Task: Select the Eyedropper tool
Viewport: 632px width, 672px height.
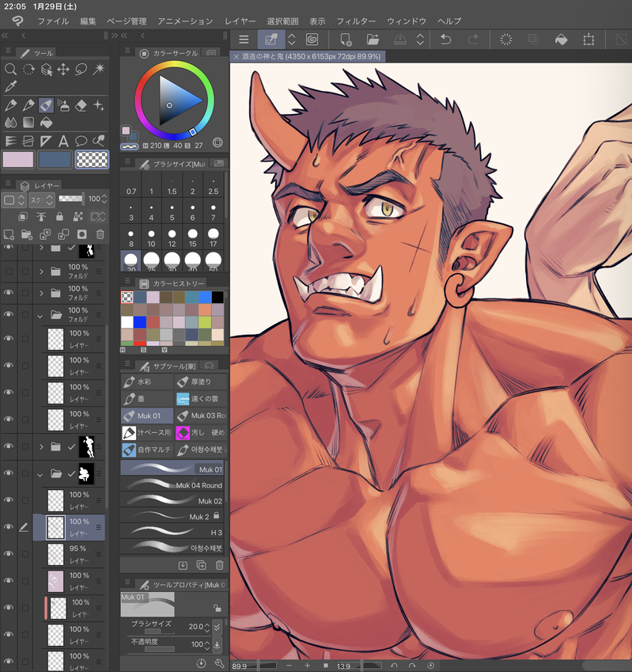Action: click(x=10, y=87)
